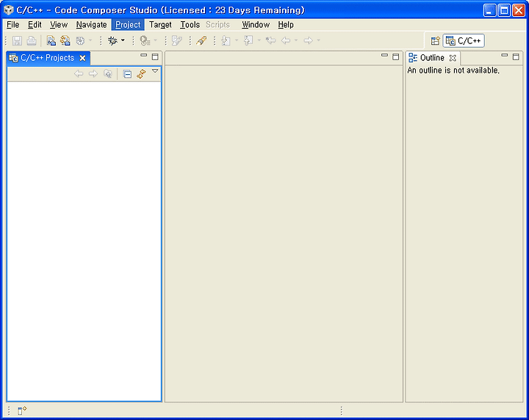Open the Edit menu

[35, 25]
